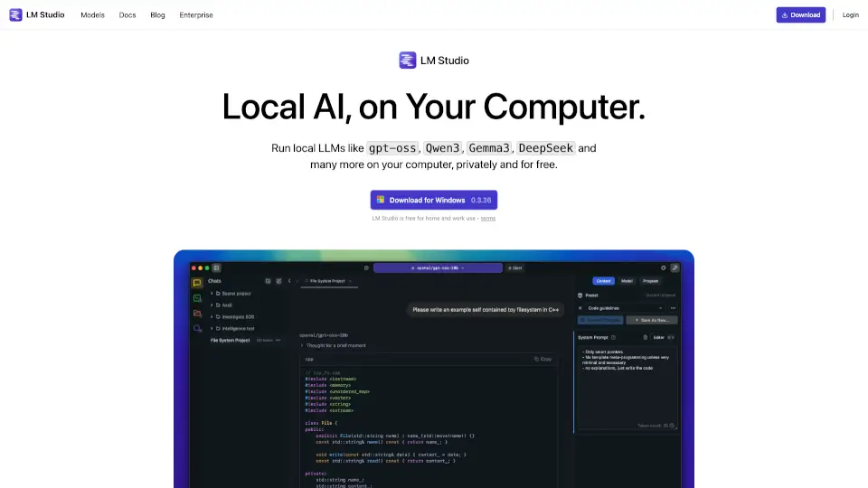The width and height of the screenshot is (868, 488).
Task: Open the openai/gpt-oss-20b model selector
Action: click(438, 267)
